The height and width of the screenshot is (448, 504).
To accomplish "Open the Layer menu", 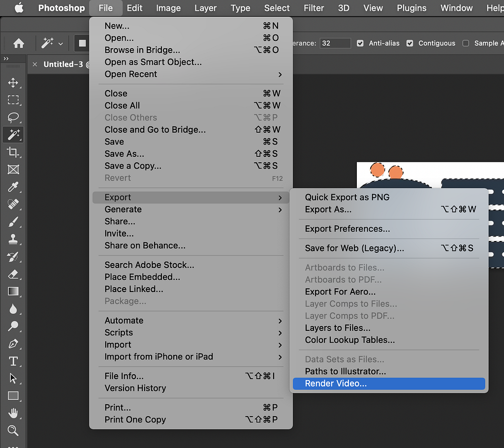I will (205, 8).
